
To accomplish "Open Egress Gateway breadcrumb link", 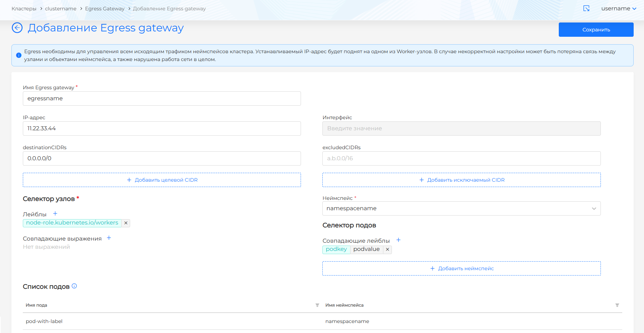I will pos(104,9).
